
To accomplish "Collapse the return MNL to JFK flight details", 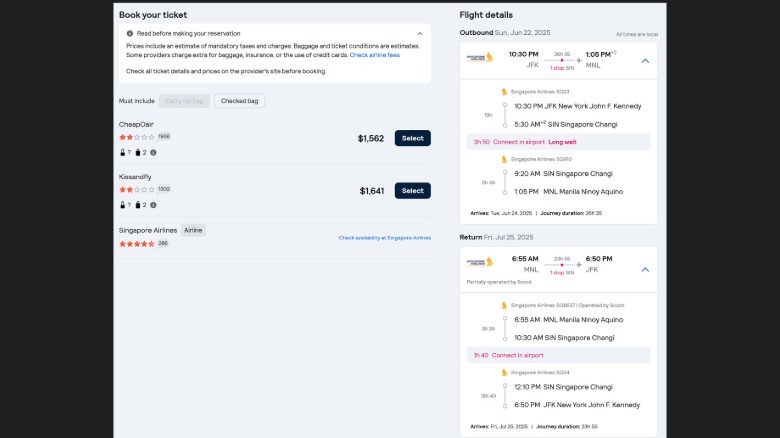I will click(645, 270).
